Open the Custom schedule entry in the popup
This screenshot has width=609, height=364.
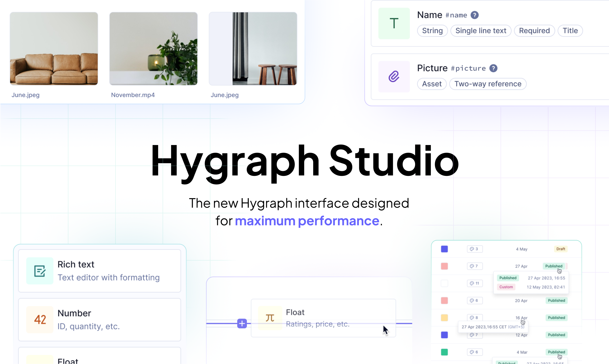point(506,287)
